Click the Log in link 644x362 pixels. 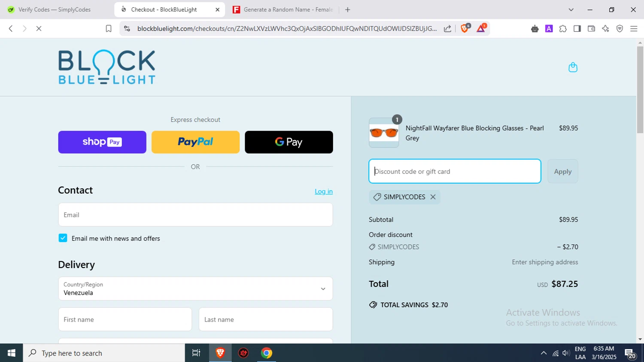[x=324, y=192]
